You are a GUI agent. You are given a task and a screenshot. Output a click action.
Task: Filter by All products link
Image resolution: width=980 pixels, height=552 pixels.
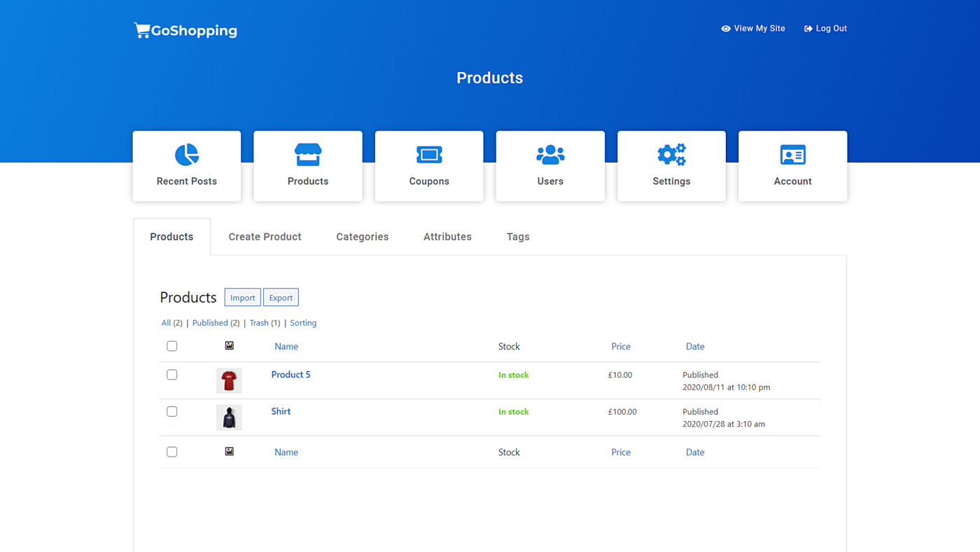pos(166,323)
